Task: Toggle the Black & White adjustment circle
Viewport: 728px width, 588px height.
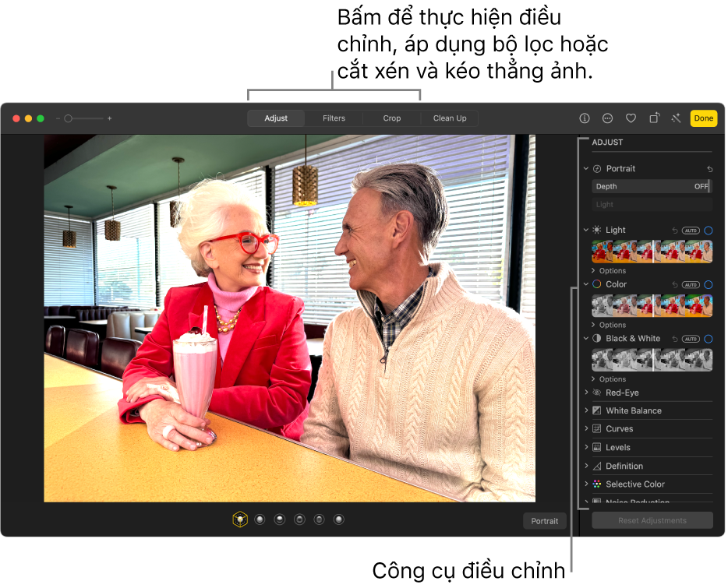Action: coord(708,339)
